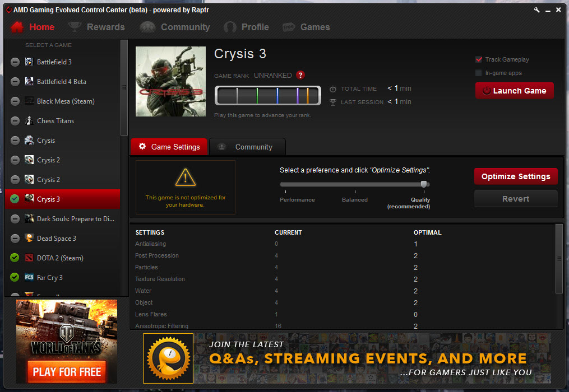Click the Battlefield 4 Beta game icon

pos(29,81)
